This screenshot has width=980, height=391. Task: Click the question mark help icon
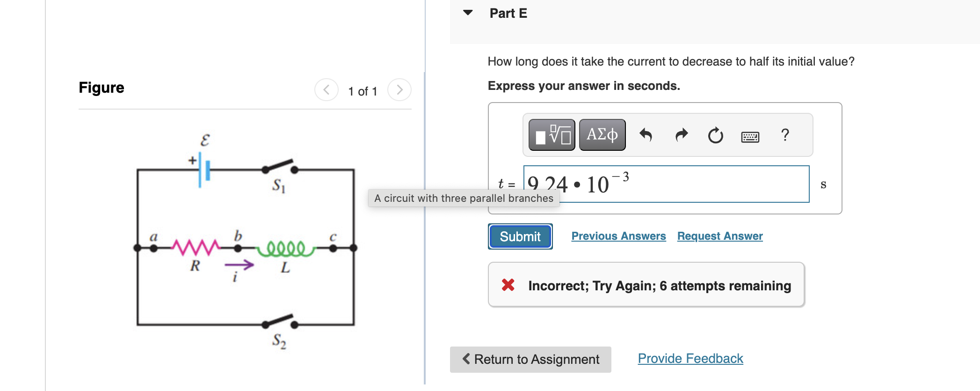pos(784,135)
